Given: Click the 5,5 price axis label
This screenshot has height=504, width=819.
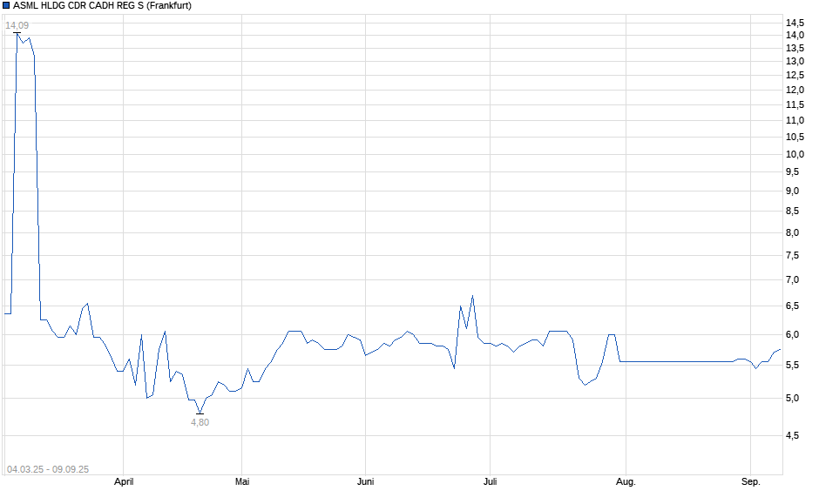Looking at the screenshot, I should pyautogui.click(x=792, y=366).
